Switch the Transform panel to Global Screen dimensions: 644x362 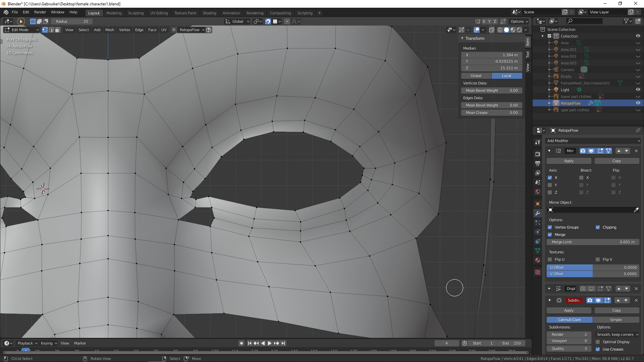476,76
